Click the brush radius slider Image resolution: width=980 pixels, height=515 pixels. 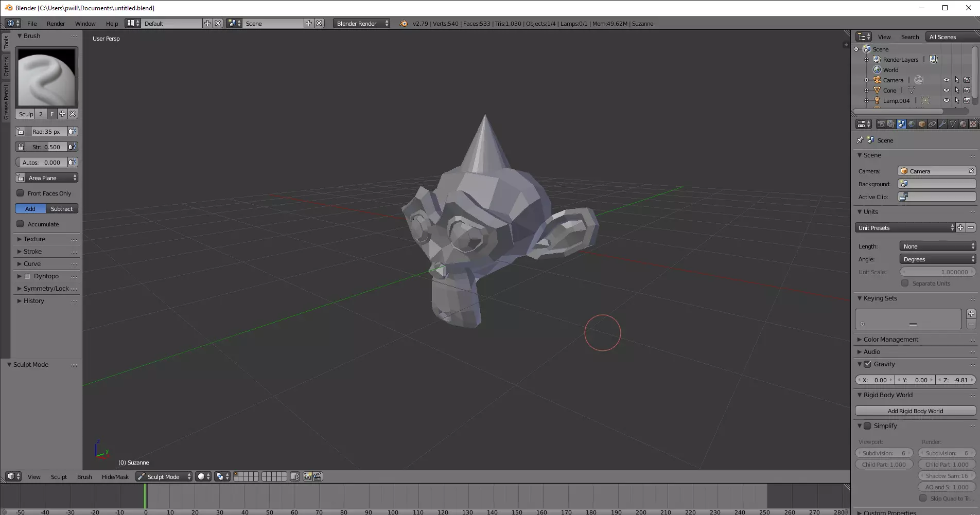click(46, 131)
